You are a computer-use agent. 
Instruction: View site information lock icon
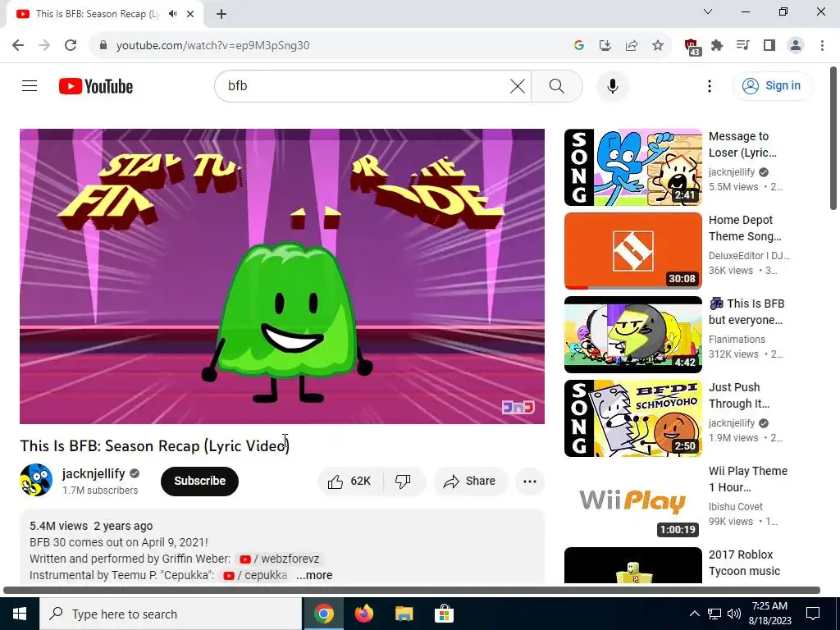pos(103,45)
